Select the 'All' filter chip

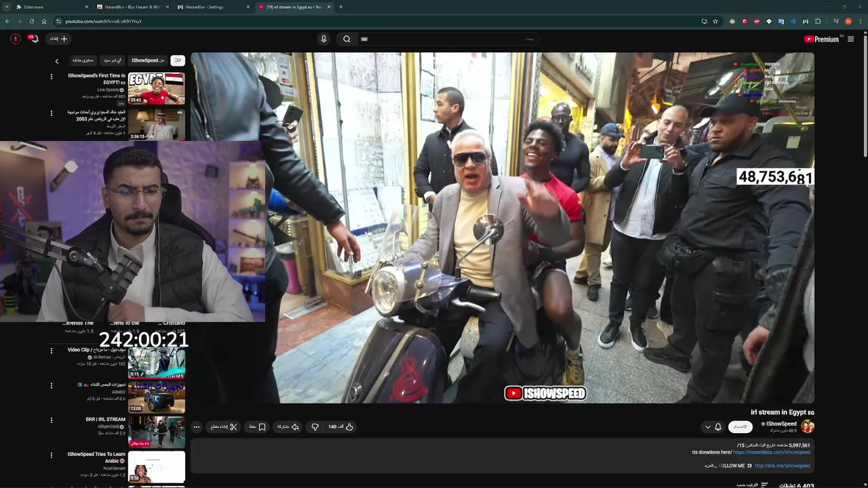tap(178, 60)
